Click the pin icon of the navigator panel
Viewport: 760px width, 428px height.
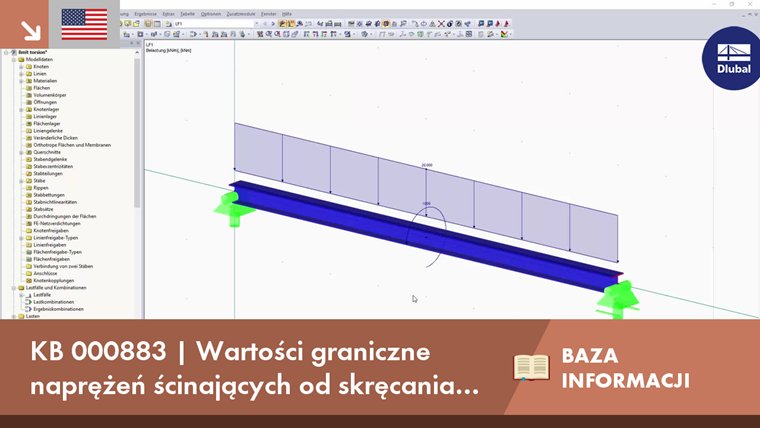[131, 43]
